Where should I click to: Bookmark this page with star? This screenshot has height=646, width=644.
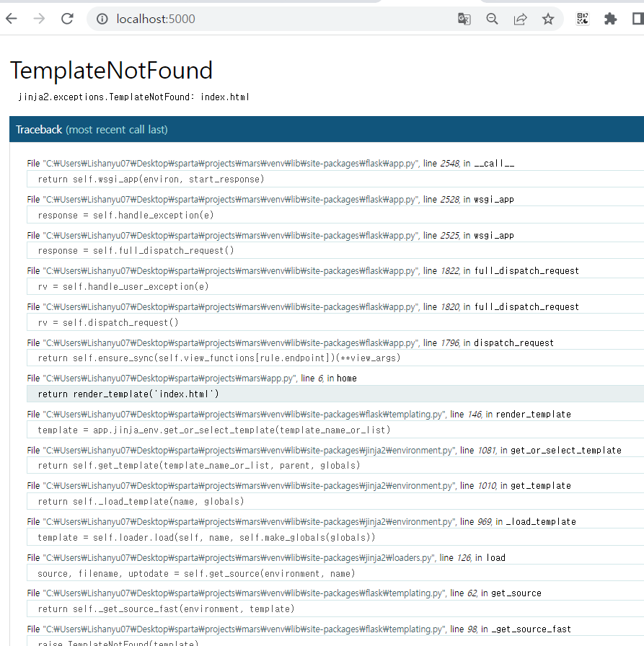548,19
